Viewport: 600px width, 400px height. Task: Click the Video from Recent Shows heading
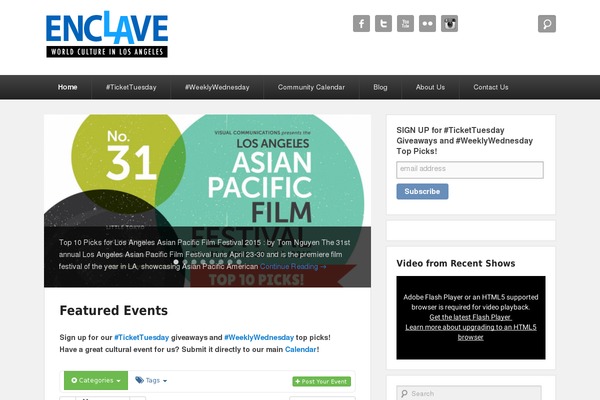pos(456,263)
